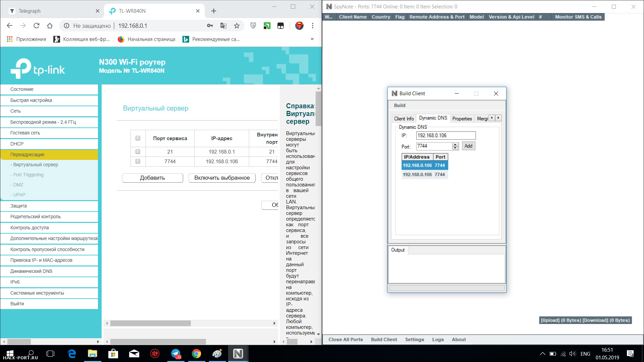Click the Добавить button
Image resolution: width=644 pixels, height=362 pixels.
point(153,178)
